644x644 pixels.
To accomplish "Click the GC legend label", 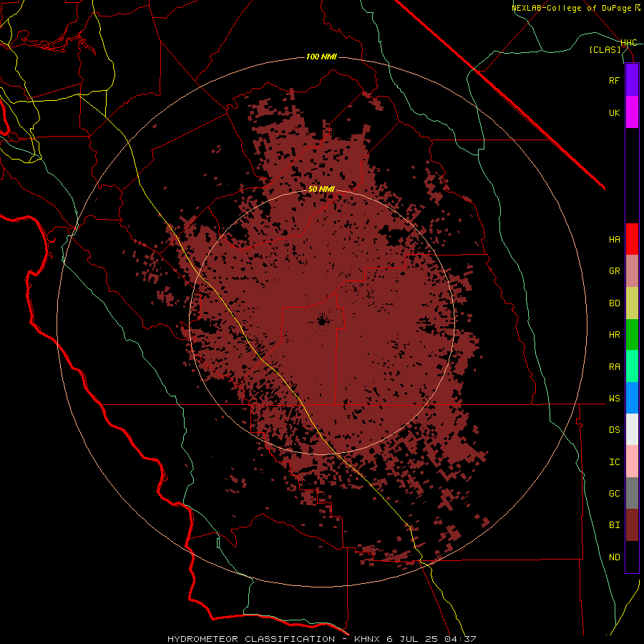I will click(x=614, y=494).
